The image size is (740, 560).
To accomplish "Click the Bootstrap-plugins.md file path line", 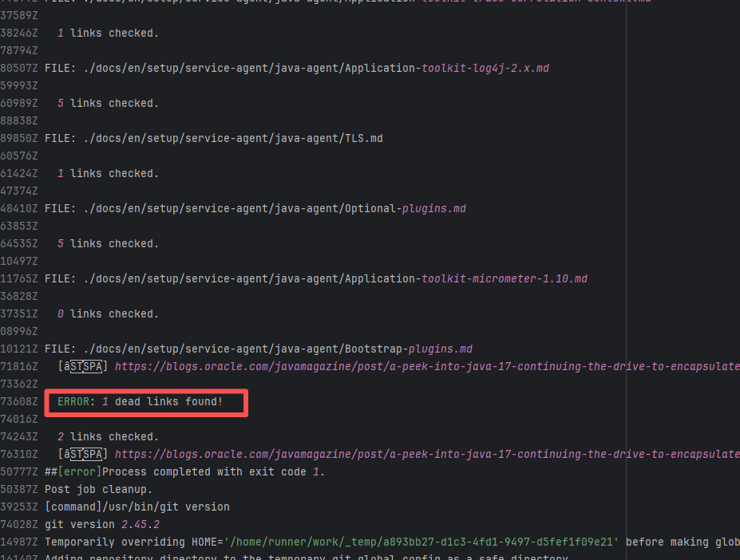I will [x=259, y=349].
